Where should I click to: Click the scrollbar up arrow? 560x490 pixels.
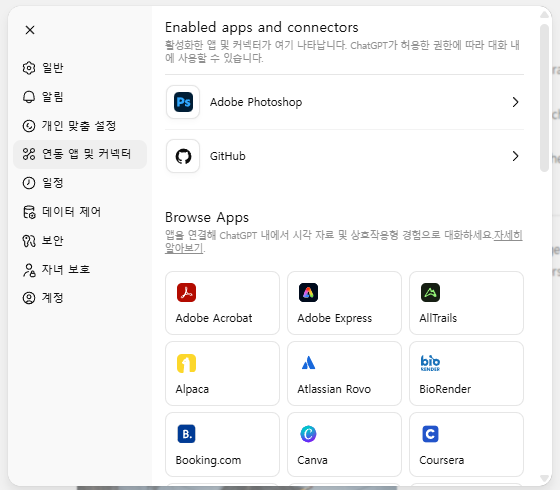(x=544, y=15)
